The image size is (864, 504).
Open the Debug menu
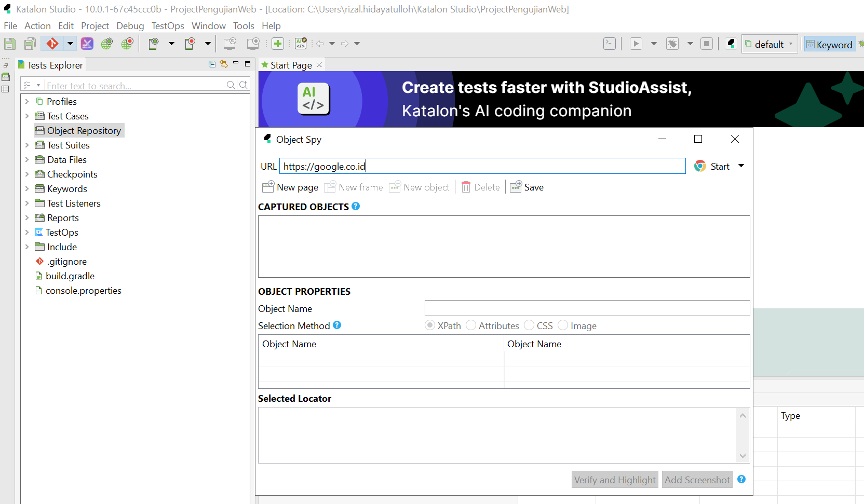coord(130,26)
